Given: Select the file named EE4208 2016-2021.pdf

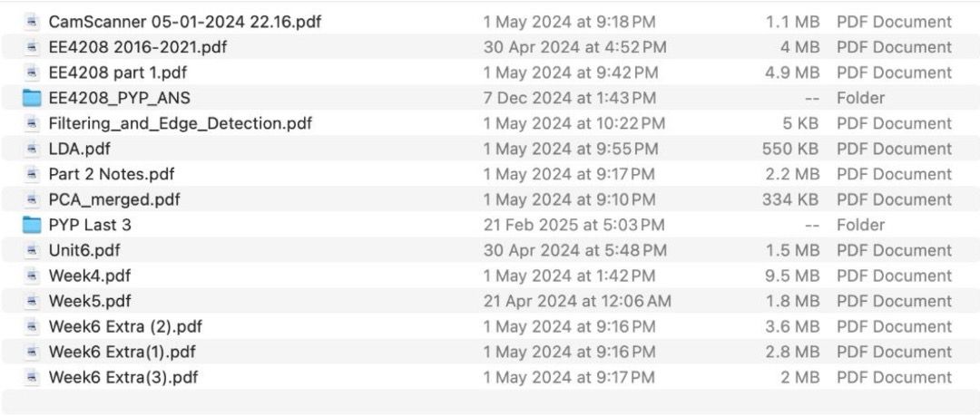Looking at the screenshot, I should 138,47.
